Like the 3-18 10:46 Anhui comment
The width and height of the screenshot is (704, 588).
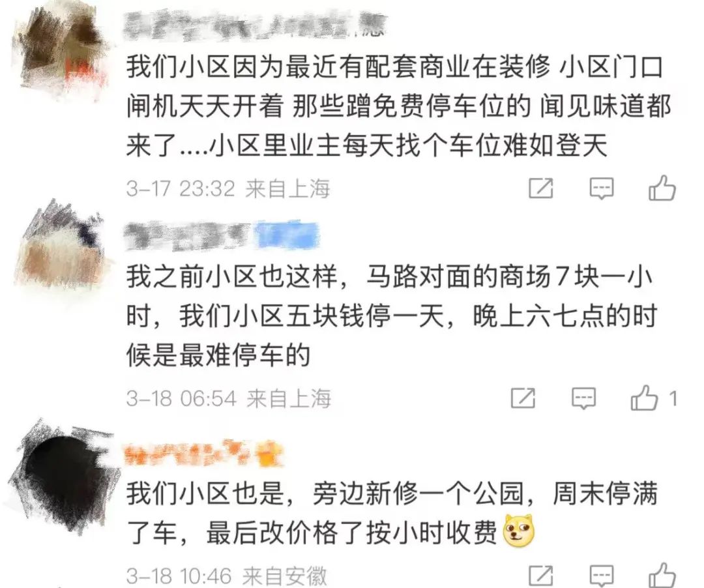point(662,575)
